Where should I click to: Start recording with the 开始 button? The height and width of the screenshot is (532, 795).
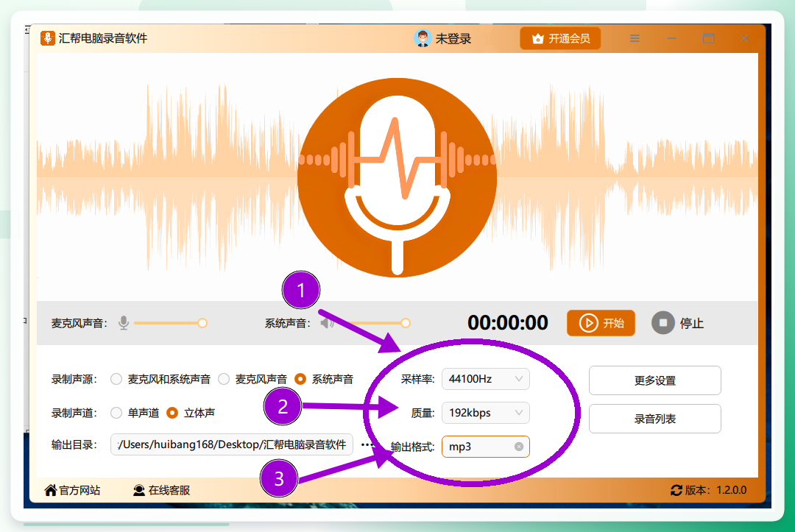601,323
